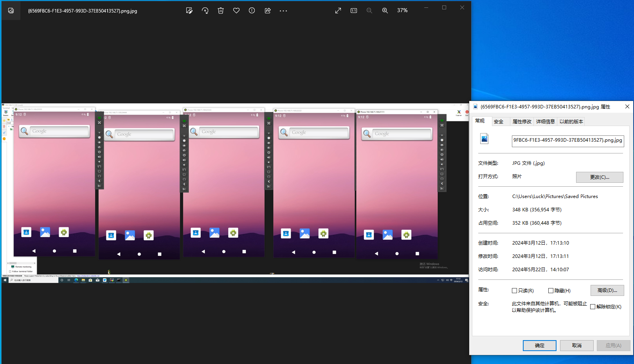The image size is (634, 364).
Task: Open the 以前的版本 tab
Action: [571, 122]
